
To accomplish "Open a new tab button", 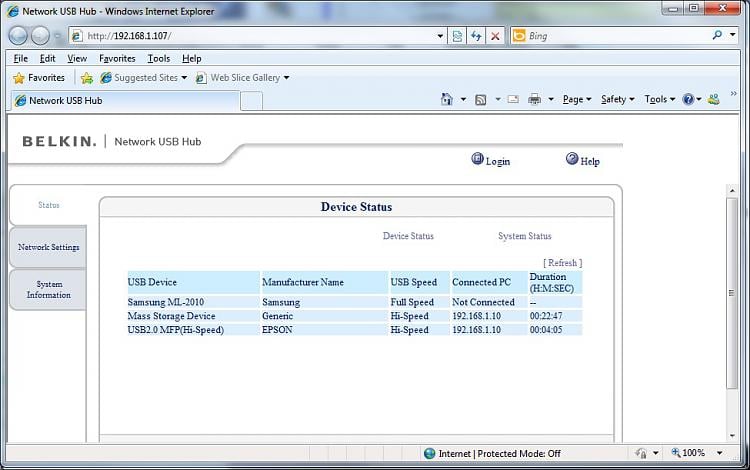I will coord(252,101).
